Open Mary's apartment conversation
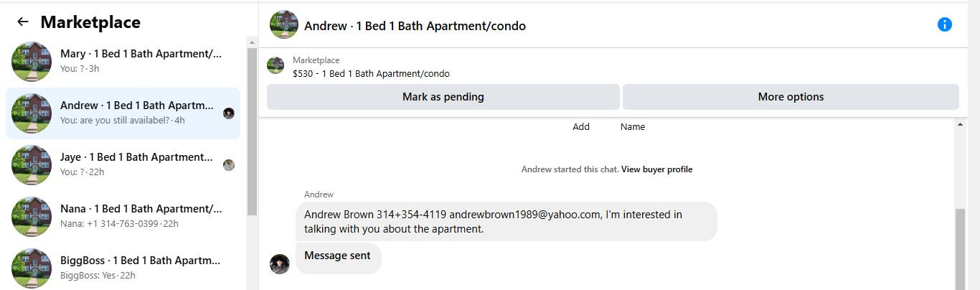 [x=141, y=61]
